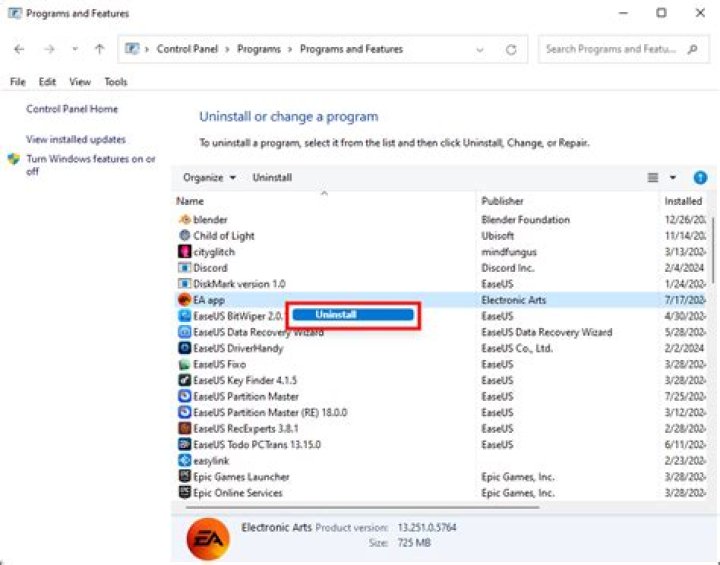Open the View menu
Screen dimensions: 720x565
(80, 82)
